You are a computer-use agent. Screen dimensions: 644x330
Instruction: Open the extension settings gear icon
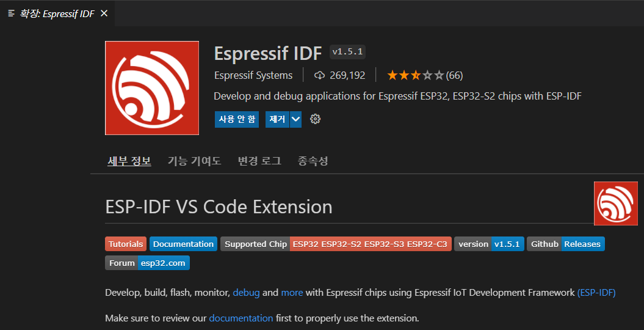(315, 119)
